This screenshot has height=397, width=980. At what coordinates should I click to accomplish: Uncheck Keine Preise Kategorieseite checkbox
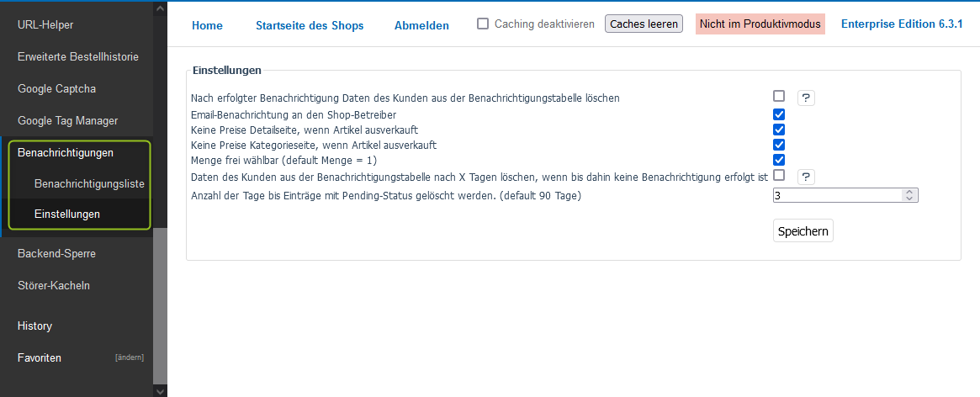click(x=779, y=145)
